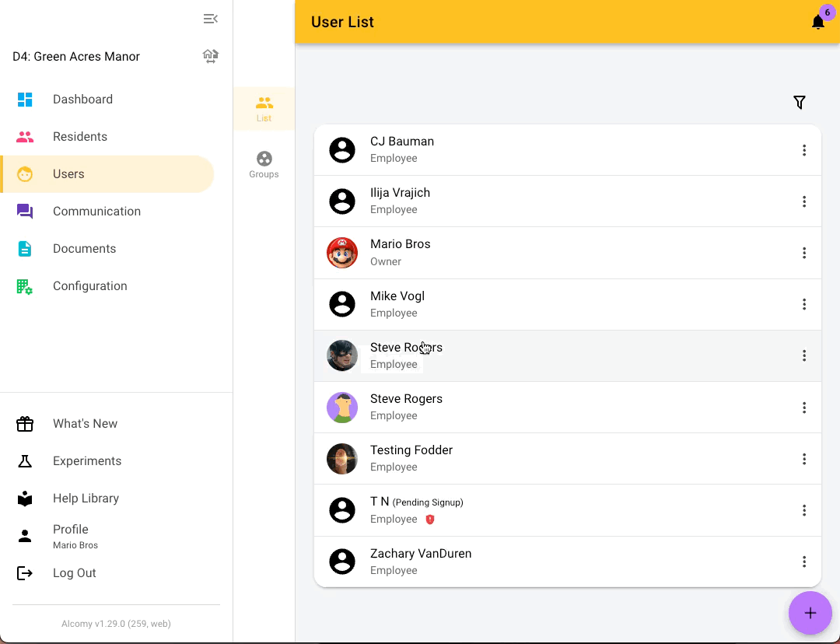840x644 pixels.
Task: Click the What's New gift icon
Action: (x=25, y=424)
